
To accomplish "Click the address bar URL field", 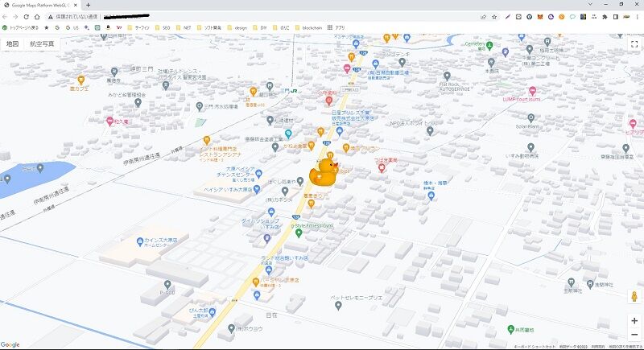I will click(263, 17).
